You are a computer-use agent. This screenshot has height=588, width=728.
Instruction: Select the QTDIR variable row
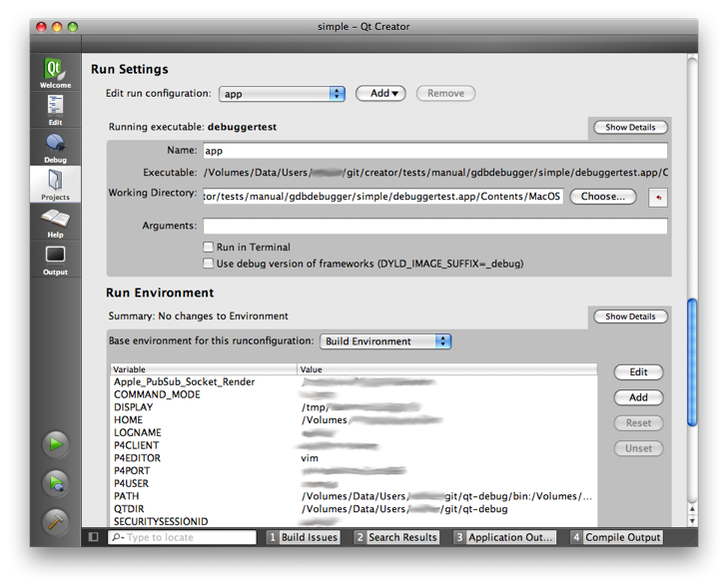(354, 509)
